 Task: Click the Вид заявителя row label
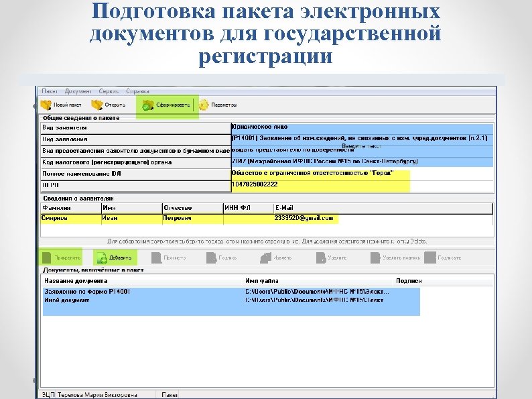64,128
